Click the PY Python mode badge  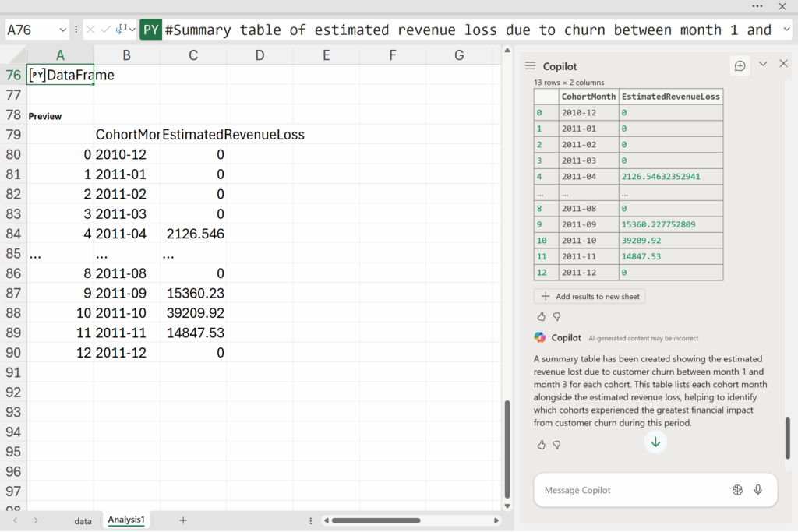(150, 30)
